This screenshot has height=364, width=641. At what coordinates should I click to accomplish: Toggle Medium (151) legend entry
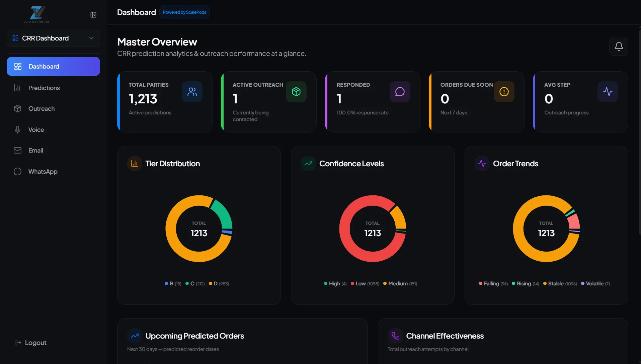pos(400,284)
